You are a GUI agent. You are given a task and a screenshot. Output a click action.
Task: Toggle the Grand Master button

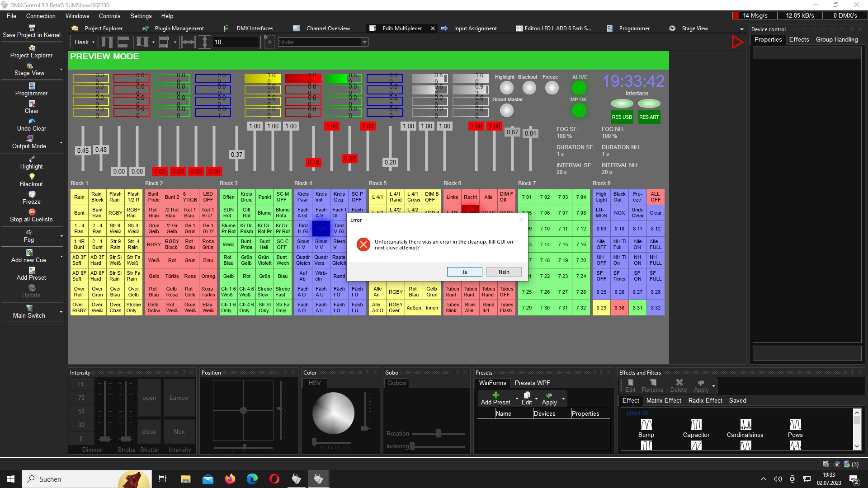(506, 110)
